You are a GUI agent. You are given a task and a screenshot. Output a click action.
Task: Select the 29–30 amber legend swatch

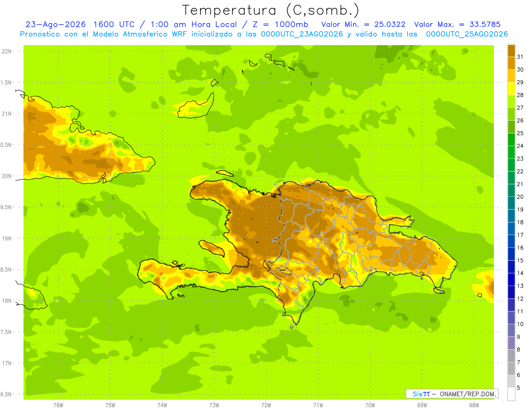click(511, 76)
